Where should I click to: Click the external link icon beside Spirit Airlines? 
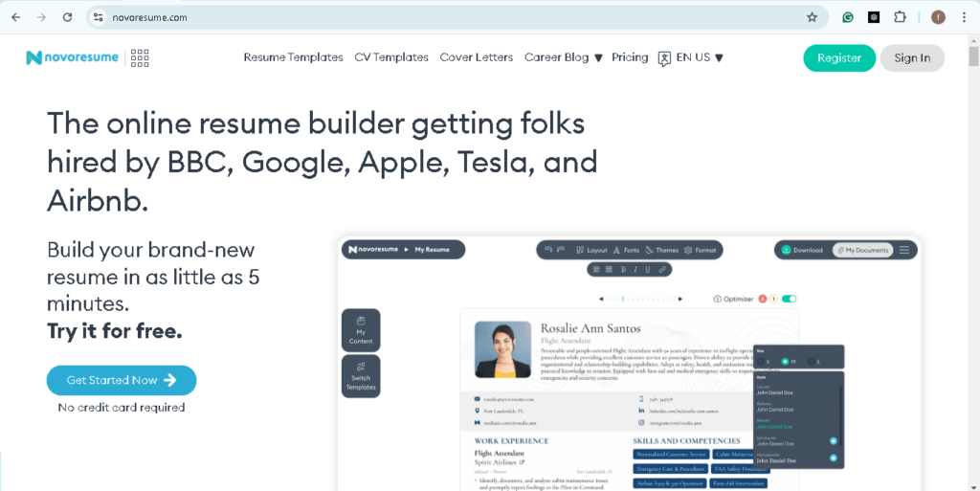(522, 462)
